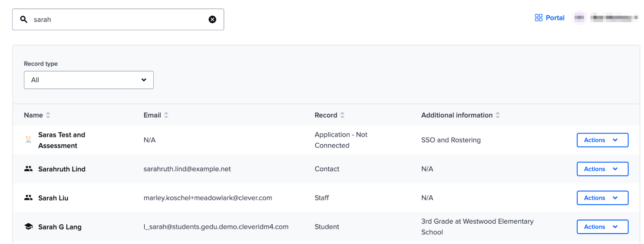Clear the search field with the X icon
The image size is (644, 244).
point(212,19)
